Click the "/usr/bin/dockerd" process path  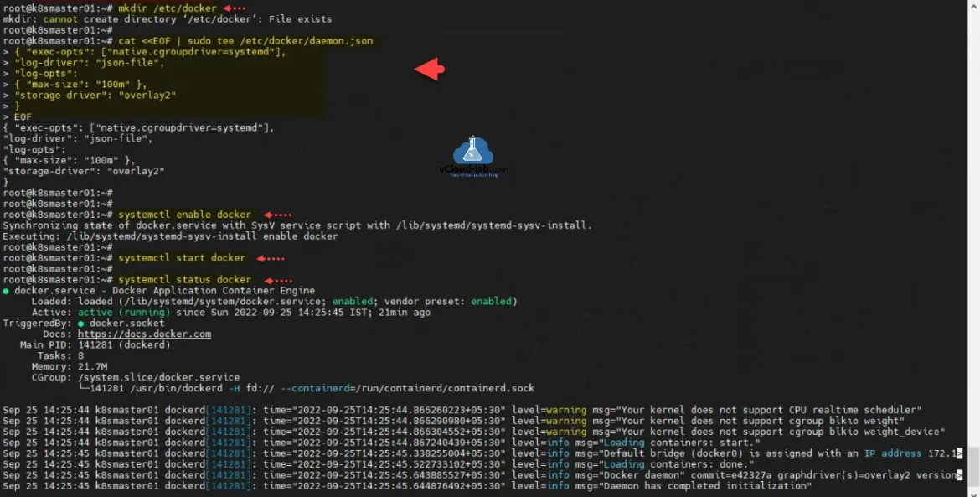176,388
